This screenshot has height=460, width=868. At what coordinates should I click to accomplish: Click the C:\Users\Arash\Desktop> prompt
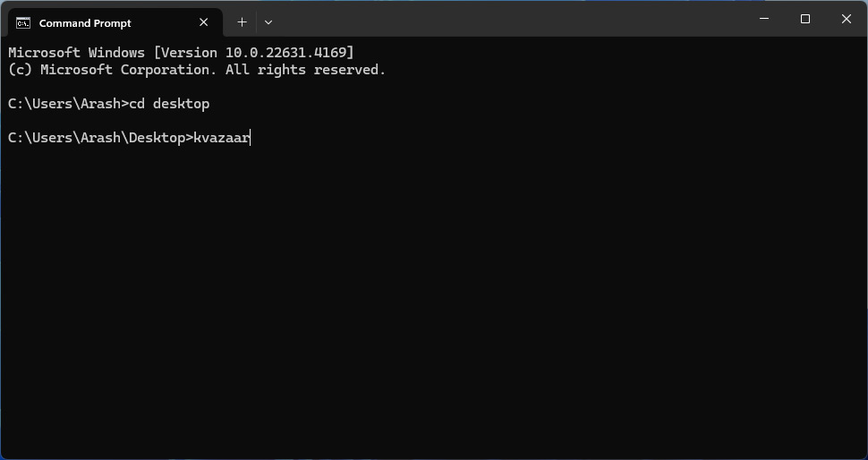[100, 138]
